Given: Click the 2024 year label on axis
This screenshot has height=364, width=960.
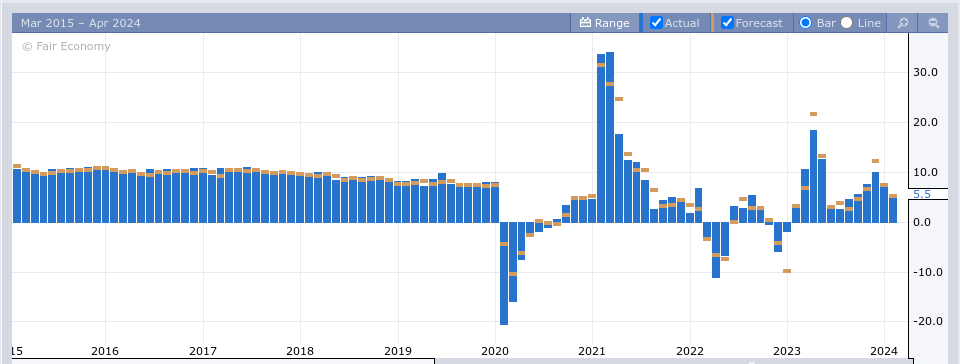Looking at the screenshot, I should [x=884, y=352].
